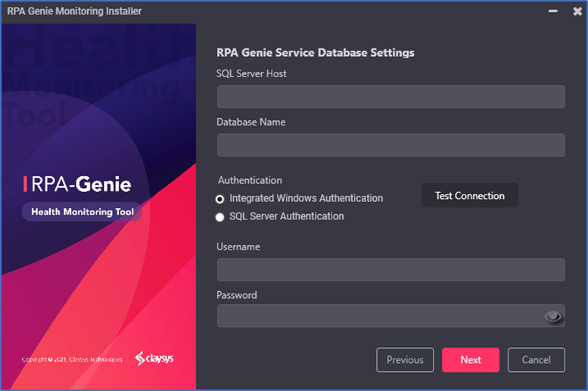The width and height of the screenshot is (588, 391).
Task: Go to the Next step
Action: 470,360
